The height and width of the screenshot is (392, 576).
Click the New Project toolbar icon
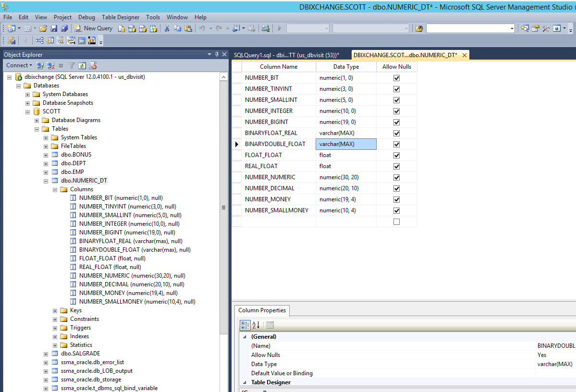click(12, 28)
